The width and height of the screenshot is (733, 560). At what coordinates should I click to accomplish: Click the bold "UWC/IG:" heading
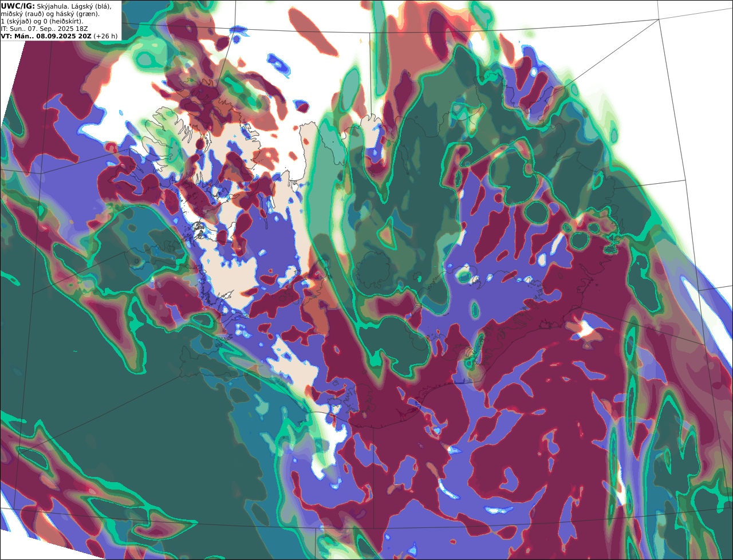pos(18,6)
